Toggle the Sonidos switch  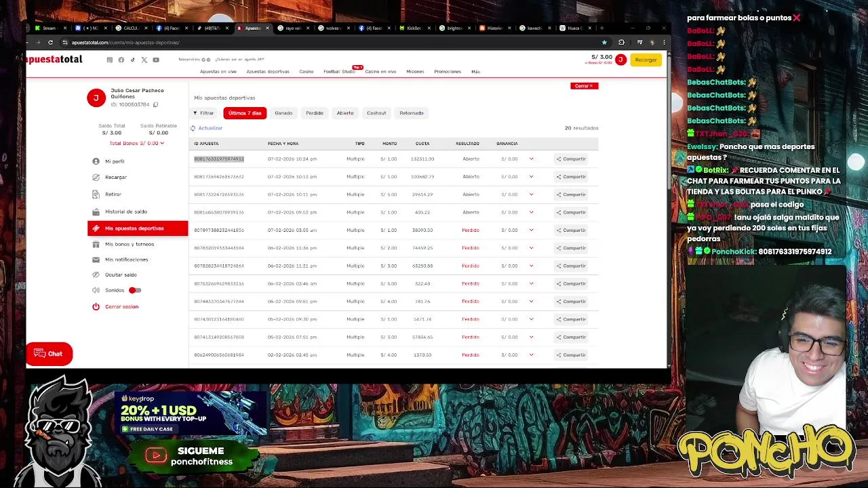pyautogui.click(x=135, y=290)
